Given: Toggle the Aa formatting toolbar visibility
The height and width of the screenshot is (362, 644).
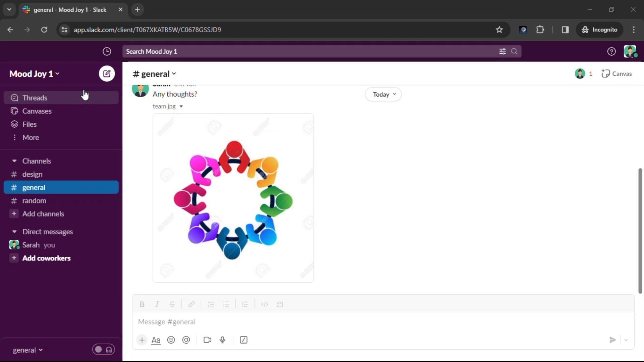Looking at the screenshot, I should click(x=156, y=340).
